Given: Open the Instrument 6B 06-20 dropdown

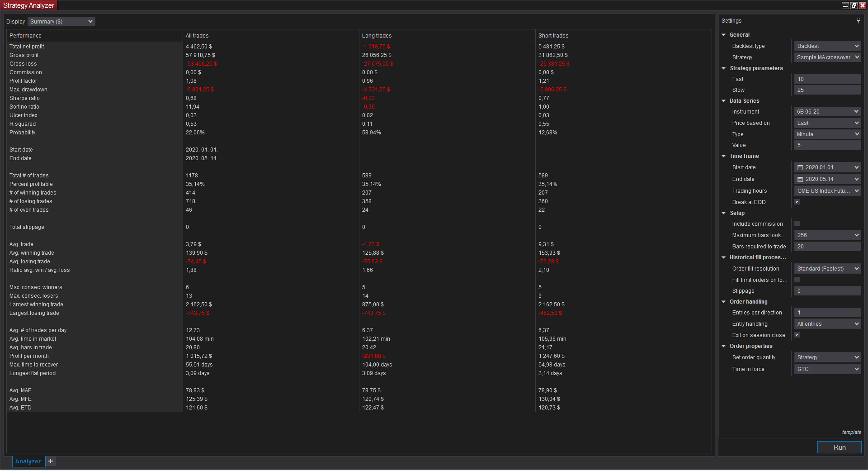Looking at the screenshot, I should (x=827, y=112).
